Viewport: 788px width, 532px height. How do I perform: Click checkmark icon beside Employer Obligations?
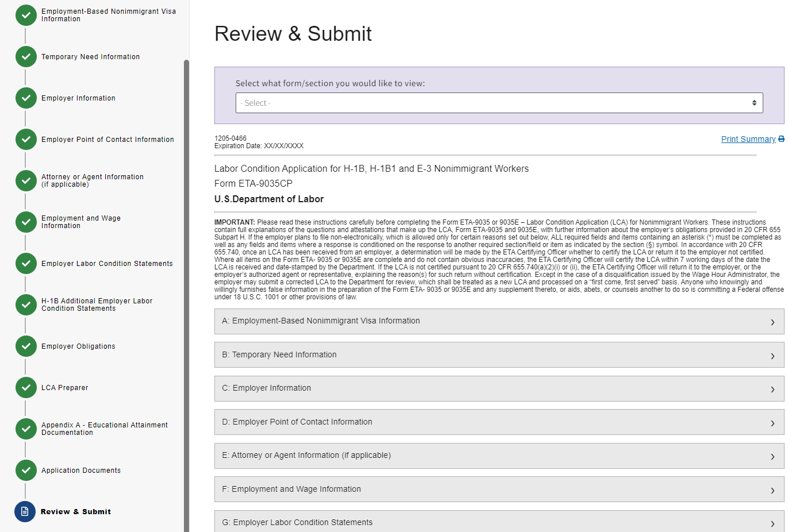[x=26, y=346]
